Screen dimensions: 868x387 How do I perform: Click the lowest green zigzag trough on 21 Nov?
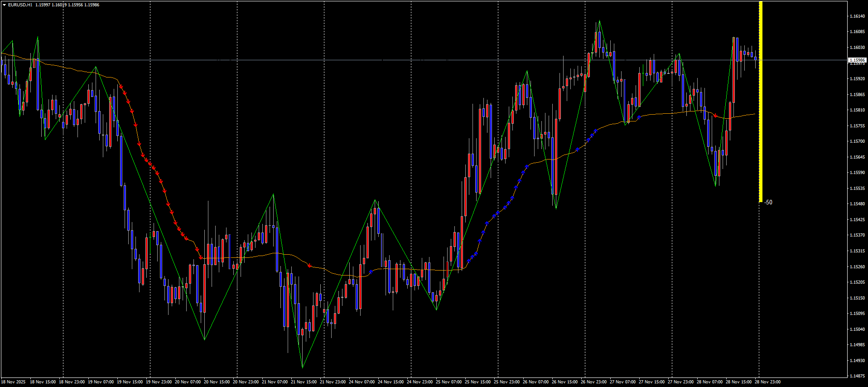click(302, 367)
